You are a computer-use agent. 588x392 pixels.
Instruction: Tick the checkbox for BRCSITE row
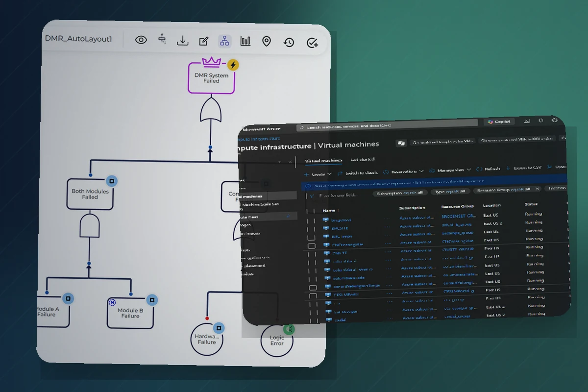[311, 228]
